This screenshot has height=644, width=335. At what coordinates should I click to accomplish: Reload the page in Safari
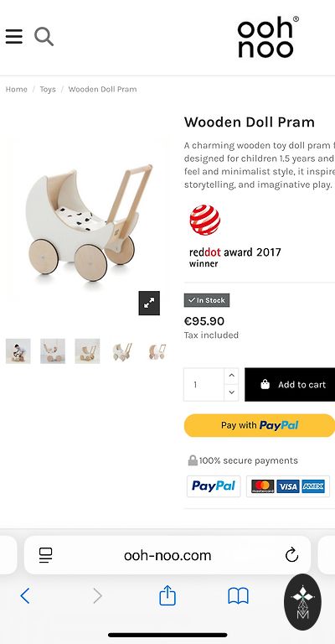tap(291, 555)
